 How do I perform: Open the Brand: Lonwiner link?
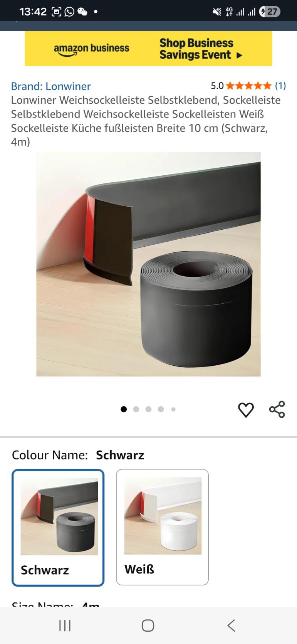pos(51,86)
